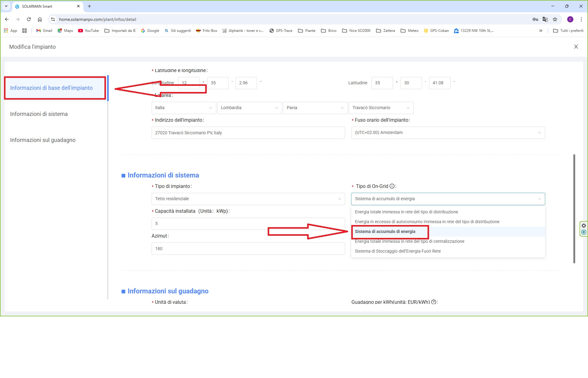The width and height of the screenshot is (588, 378).
Task: Open the translate page icon
Action: point(545,19)
